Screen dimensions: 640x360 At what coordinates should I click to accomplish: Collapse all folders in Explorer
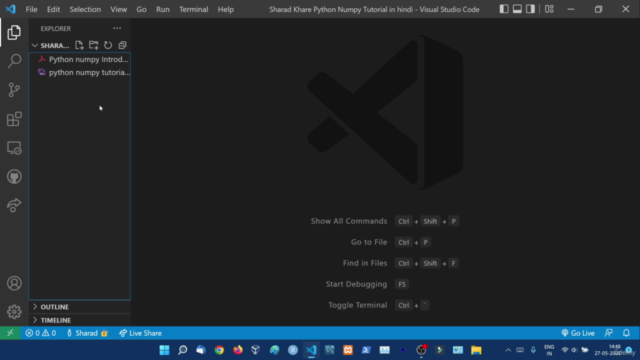(x=122, y=45)
